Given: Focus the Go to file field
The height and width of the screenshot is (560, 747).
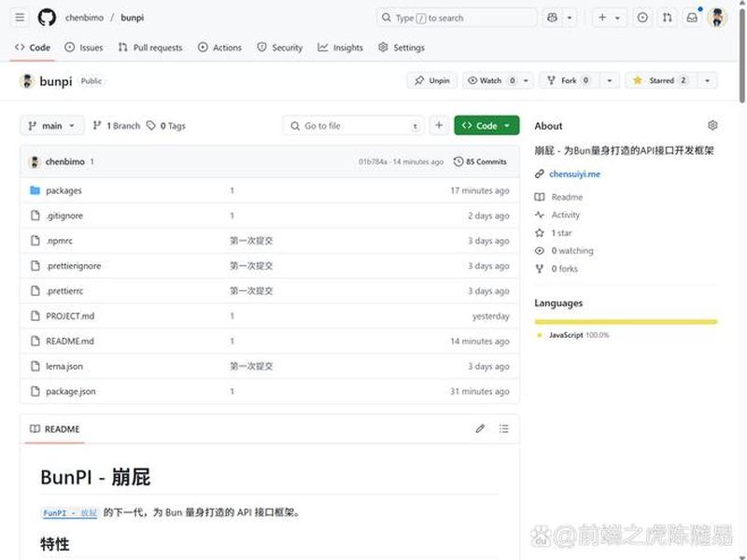Looking at the screenshot, I should pyautogui.click(x=354, y=126).
